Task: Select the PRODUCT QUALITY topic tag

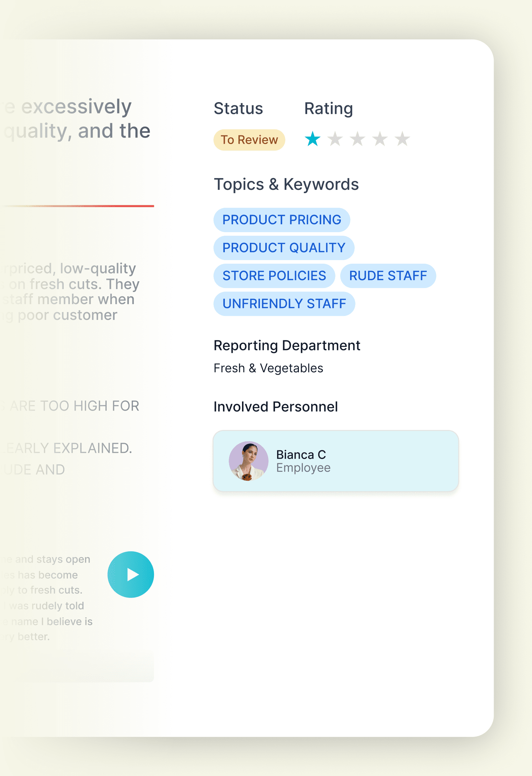Action: (x=284, y=248)
